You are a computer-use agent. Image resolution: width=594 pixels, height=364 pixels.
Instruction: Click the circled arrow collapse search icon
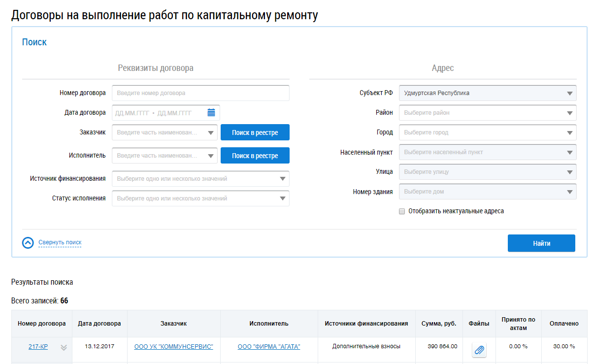point(28,243)
